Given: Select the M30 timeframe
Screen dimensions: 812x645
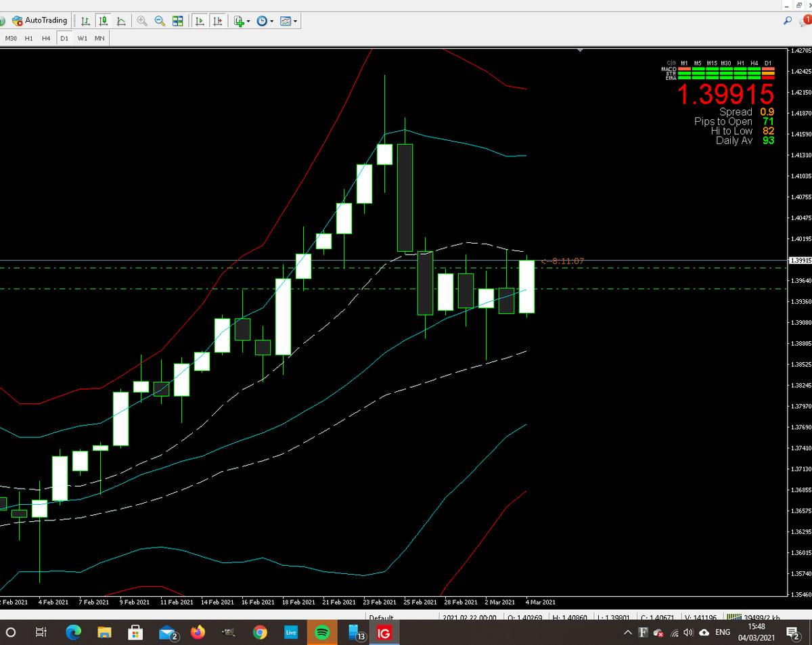Looking at the screenshot, I should click(11, 38).
